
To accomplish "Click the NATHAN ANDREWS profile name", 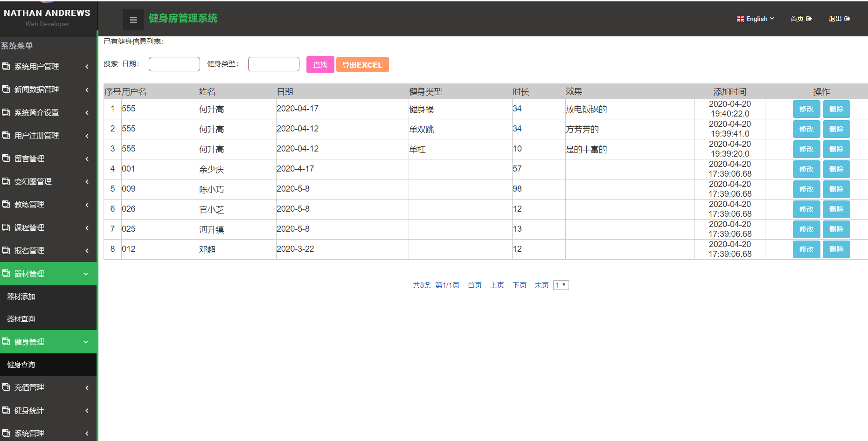I will coord(47,13).
